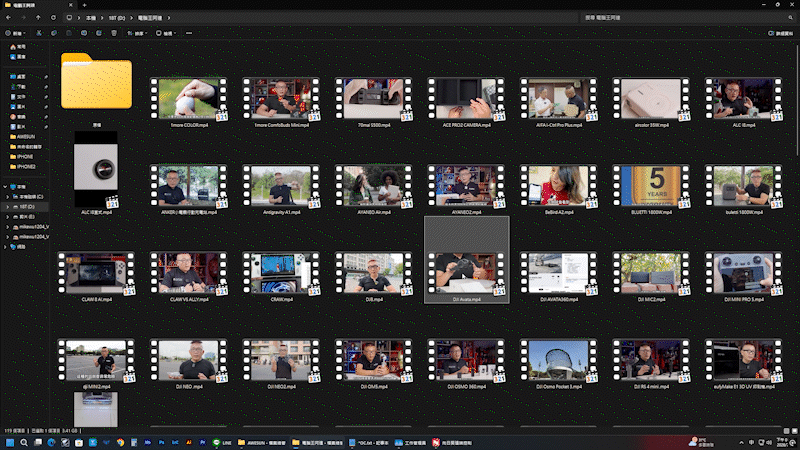
Task: Open the Windows Start menu
Action: (10, 442)
